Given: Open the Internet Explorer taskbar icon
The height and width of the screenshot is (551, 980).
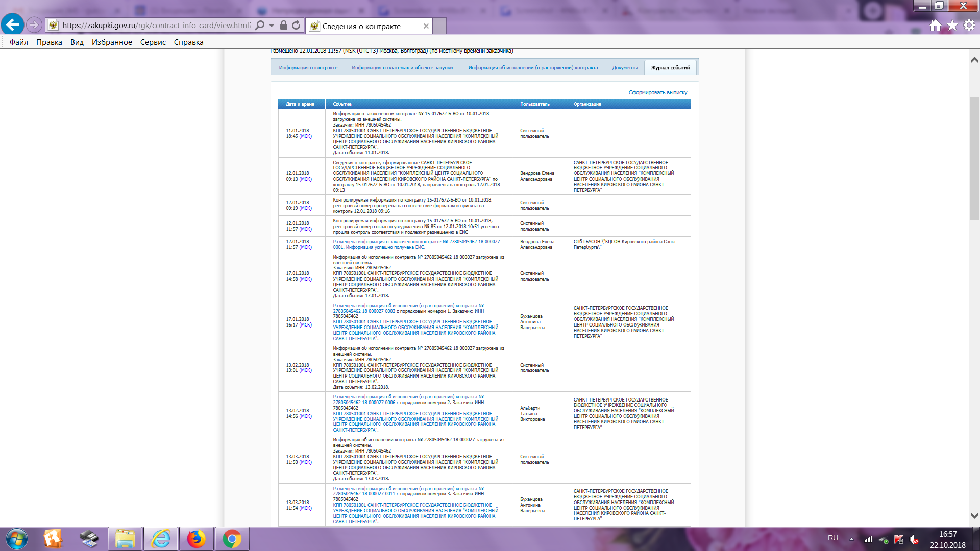Looking at the screenshot, I should pos(161,539).
